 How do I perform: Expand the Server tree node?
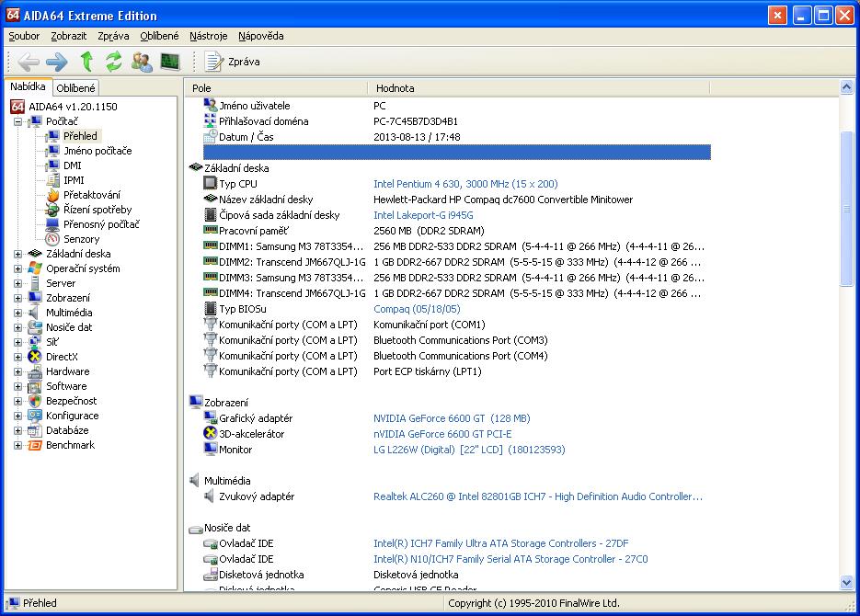[18, 284]
